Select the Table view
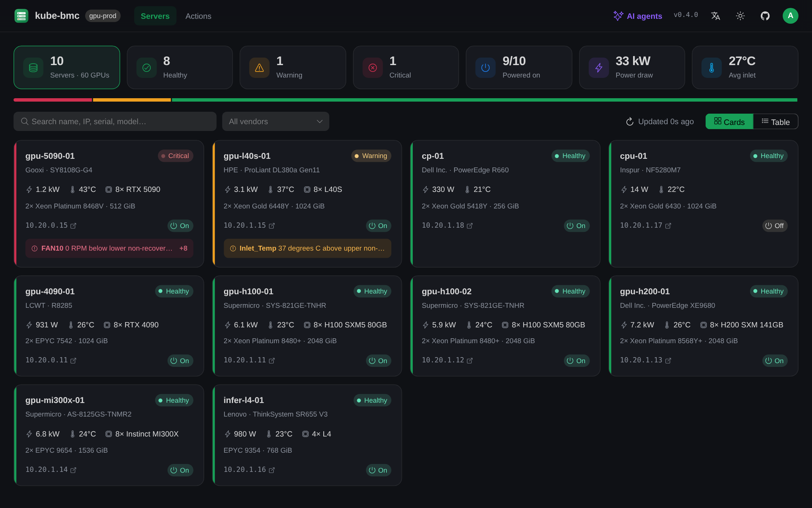The height and width of the screenshot is (508, 812). point(776,122)
